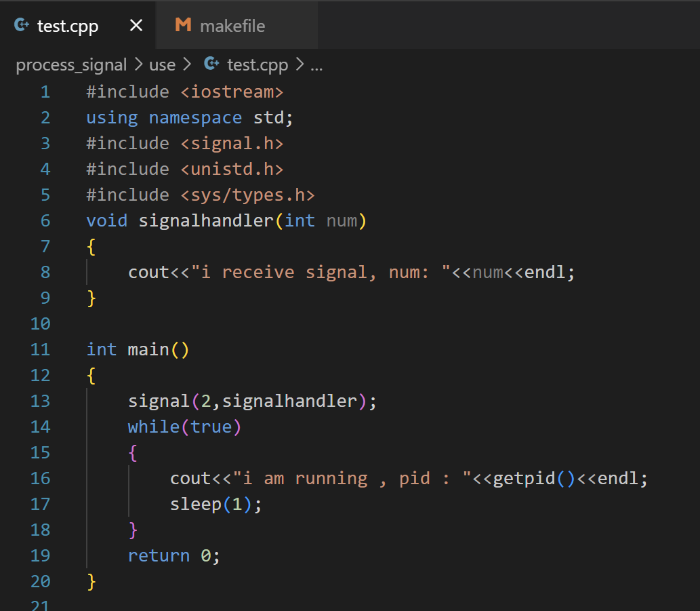The width and height of the screenshot is (700, 611).
Task: Switch to the test.cpp tab
Action: point(78,26)
